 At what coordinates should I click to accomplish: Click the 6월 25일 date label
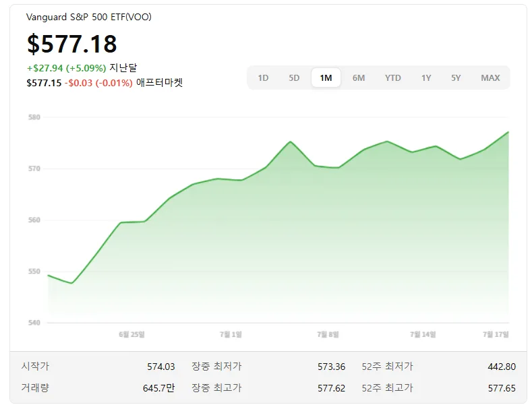[131, 334]
